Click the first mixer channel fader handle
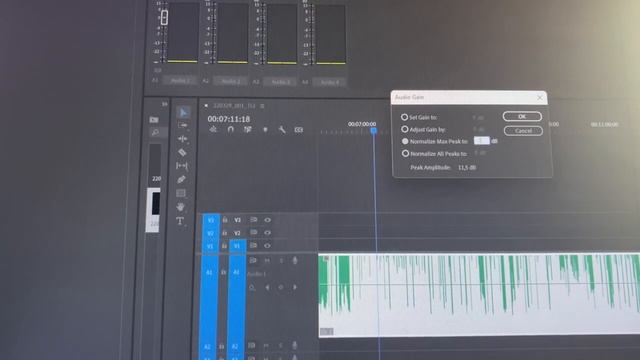The width and height of the screenshot is (640, 360). tap(164, 17)
